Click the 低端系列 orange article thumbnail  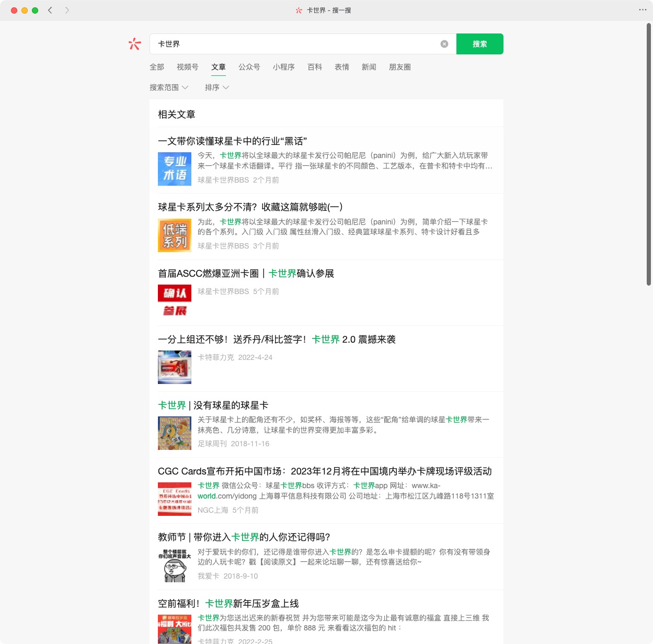point(175,235)
